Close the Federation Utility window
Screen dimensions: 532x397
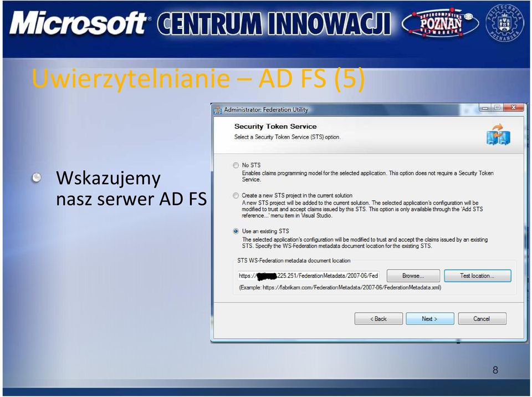[514, 108]
